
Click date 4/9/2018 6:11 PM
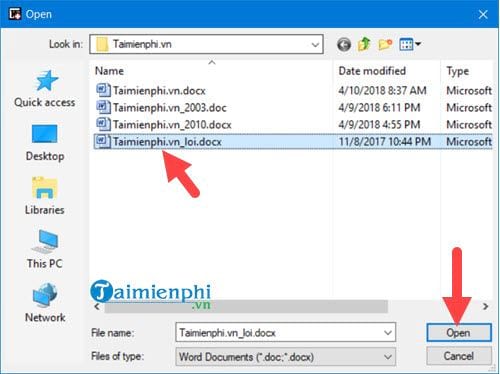coord(379,107)
